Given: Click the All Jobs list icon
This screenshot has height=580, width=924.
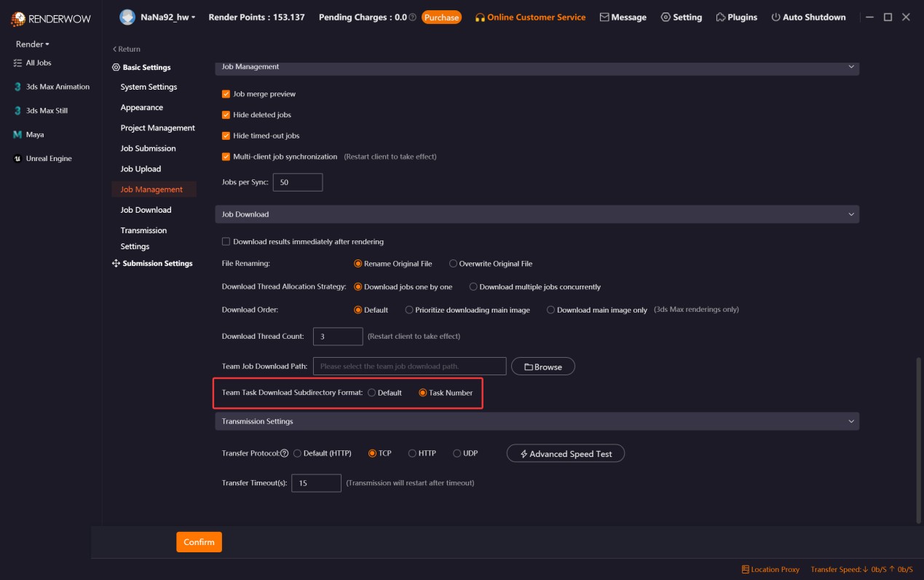Looking at the screenshot, I should (x=18, y=63).
